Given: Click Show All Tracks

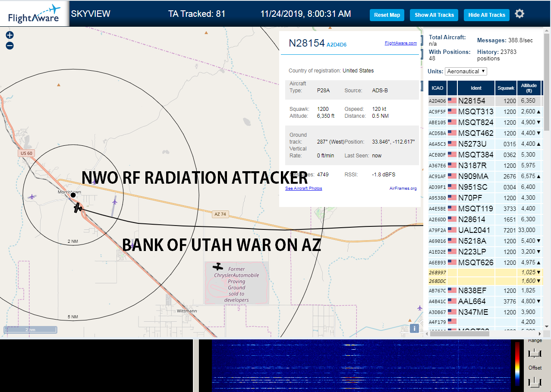Looking at the screenshot, I should coord(434,15).
